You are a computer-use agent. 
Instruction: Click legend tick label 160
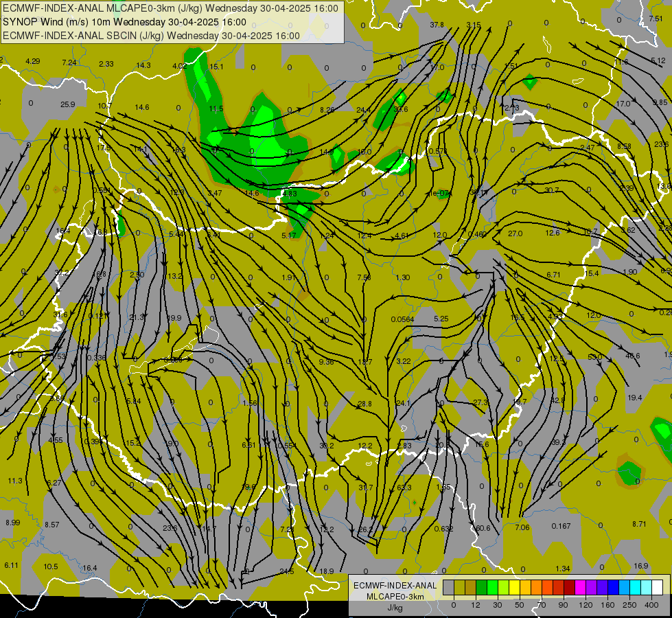click(607, 605)
